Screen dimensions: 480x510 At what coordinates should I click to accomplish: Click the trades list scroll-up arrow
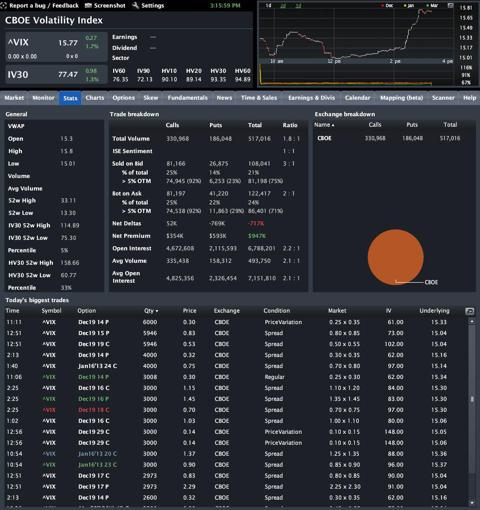472,321
